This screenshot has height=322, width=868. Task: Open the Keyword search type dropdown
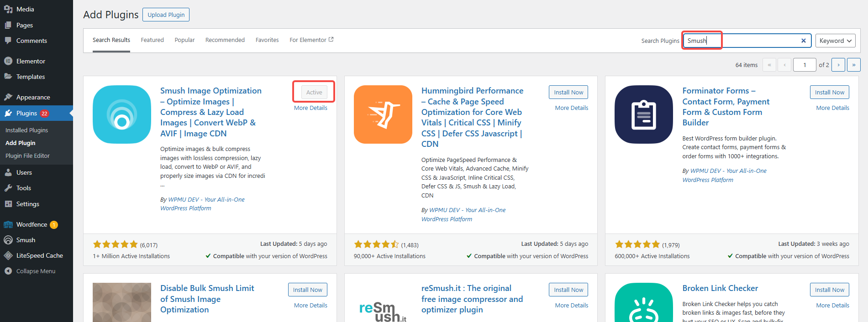point(835,41)
